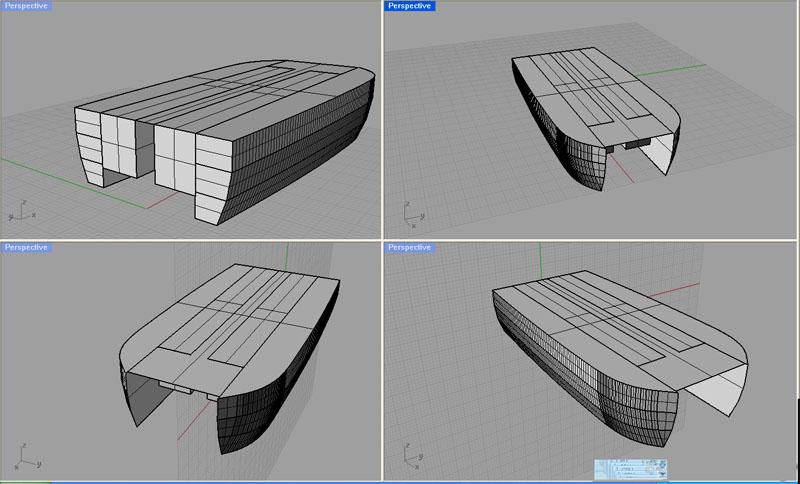Viewport: 800px width, 484px height.
Task: Activate the highlighted Perspective title in top-right viewport
Action: tap(409, 6)
